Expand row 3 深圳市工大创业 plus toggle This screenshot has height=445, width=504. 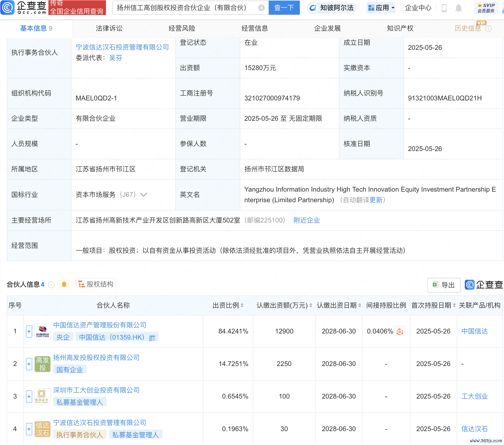[29, 396]
